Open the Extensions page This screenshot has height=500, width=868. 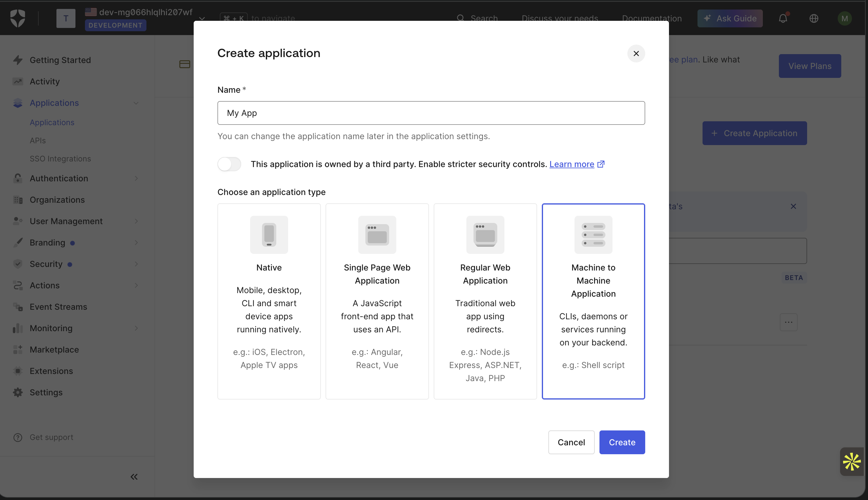[51, 371]
